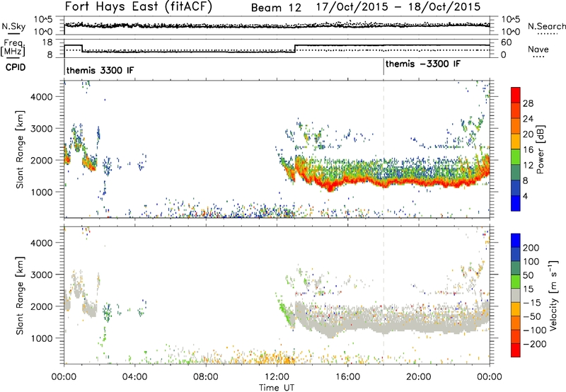Click the 'themis 3300 IF' CPID entry
The height and width of the screenshot is (392, 566).
click(100, 70)
